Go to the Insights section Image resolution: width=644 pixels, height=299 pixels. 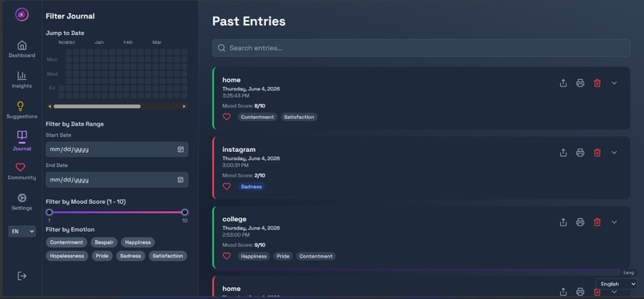click(x=22, y=80)
